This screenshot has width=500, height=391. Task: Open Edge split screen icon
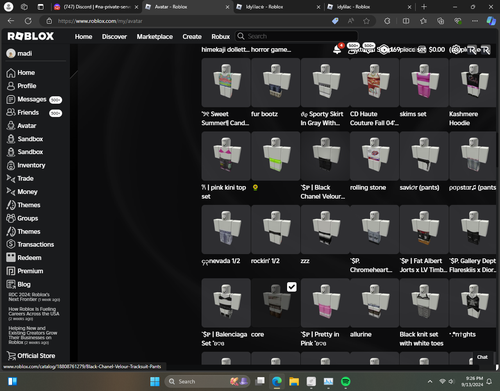(x=406, y=21)
